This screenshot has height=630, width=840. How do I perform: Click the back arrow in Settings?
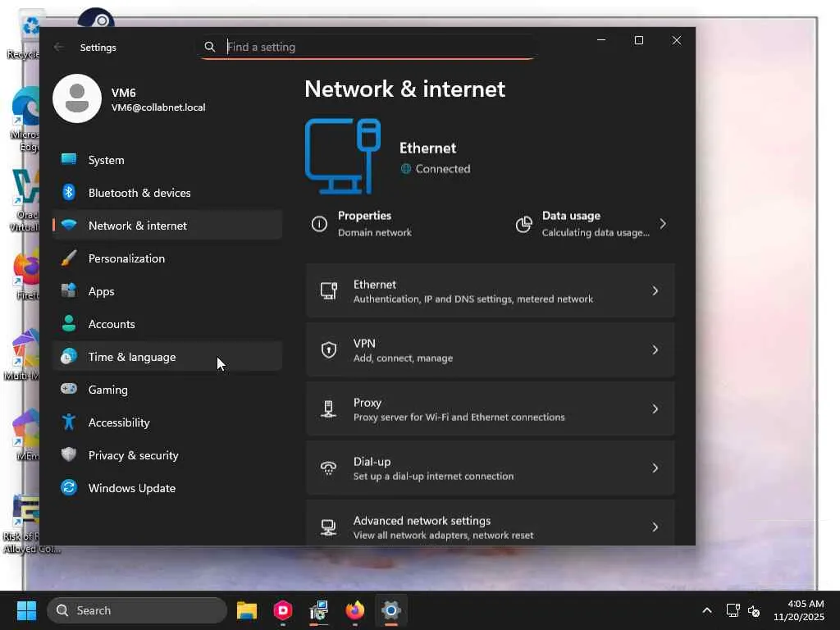coord(58,47)
